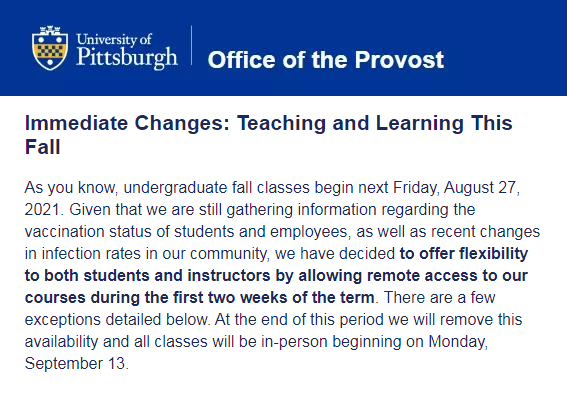Click the University of Pittsburgh wordmark
The width and height of the screenshot is (567, 400).
127,50
